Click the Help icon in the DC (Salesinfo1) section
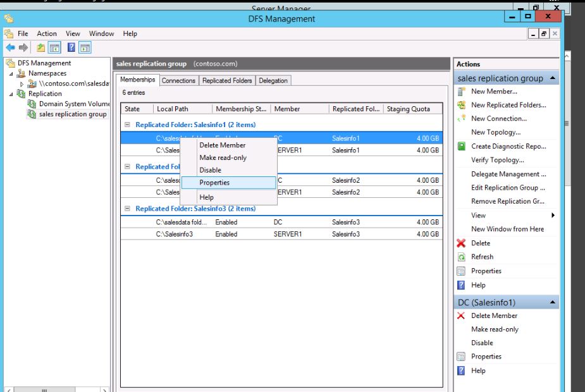 coord(462,371)
